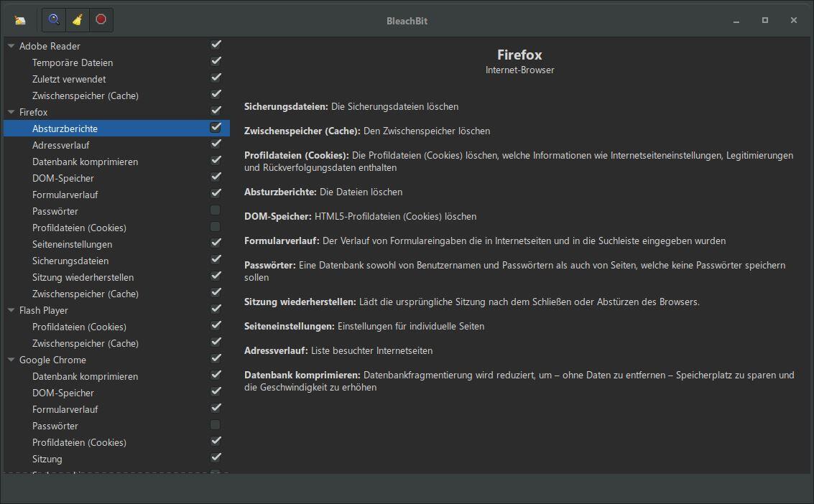Toggle Firefox Zwischenspeicher (Cache) checkbox

216,292
